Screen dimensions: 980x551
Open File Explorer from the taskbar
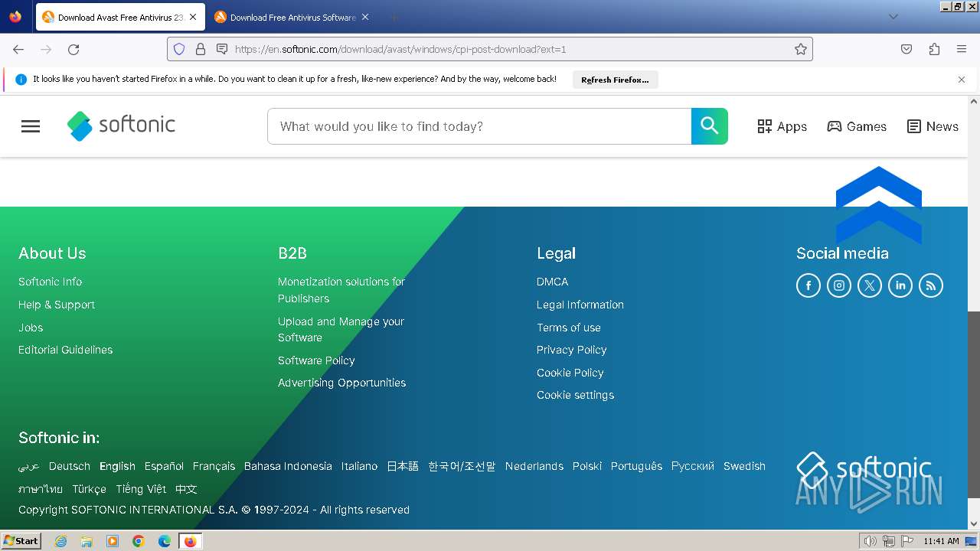[87, 541]
